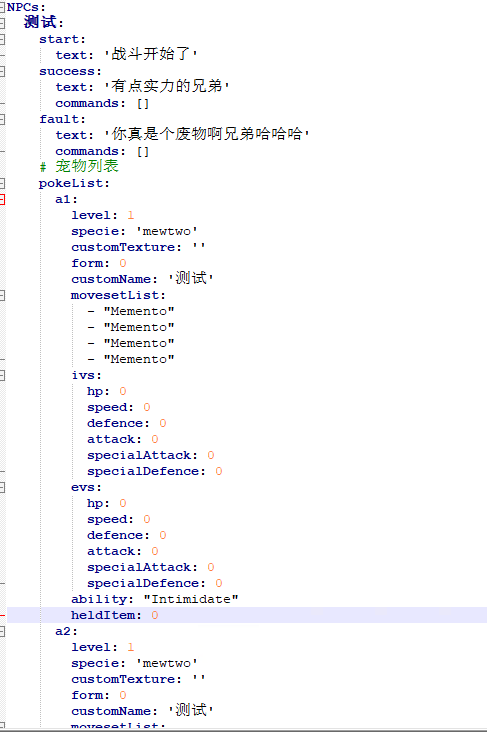This screenshot has width=487, height=732.
Task: Click the 'NPCs:' key text
Action: click(x=26, y=7)
